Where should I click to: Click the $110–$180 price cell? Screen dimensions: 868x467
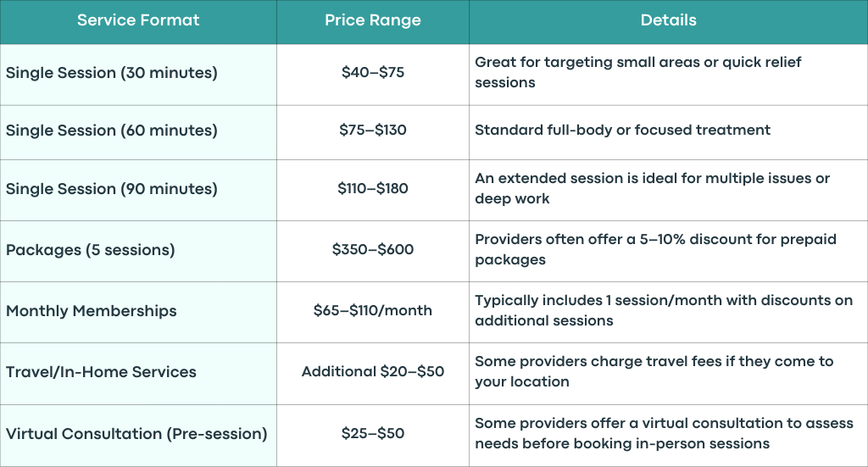[x=373, y=191]
